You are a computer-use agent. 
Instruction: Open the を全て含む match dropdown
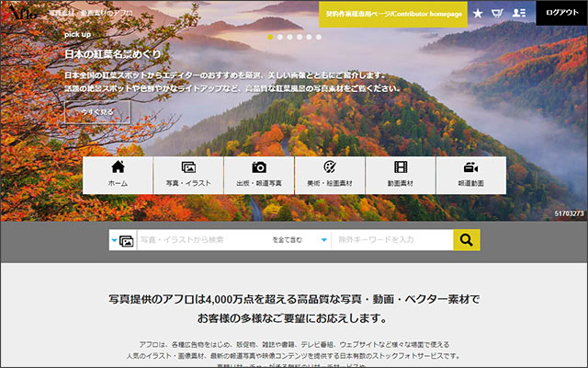tap(298, 240)
